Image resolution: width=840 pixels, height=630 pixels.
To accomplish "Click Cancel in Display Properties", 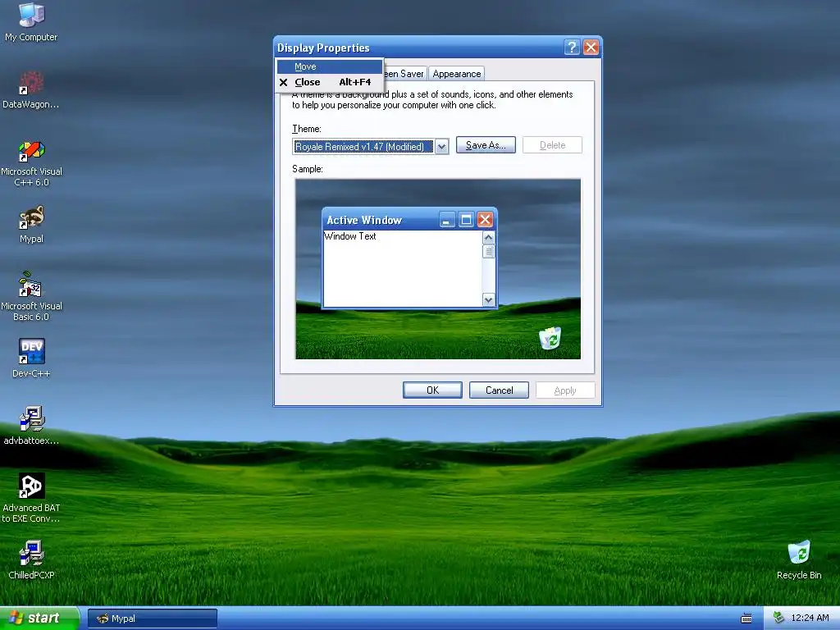I will pos(499,390).
